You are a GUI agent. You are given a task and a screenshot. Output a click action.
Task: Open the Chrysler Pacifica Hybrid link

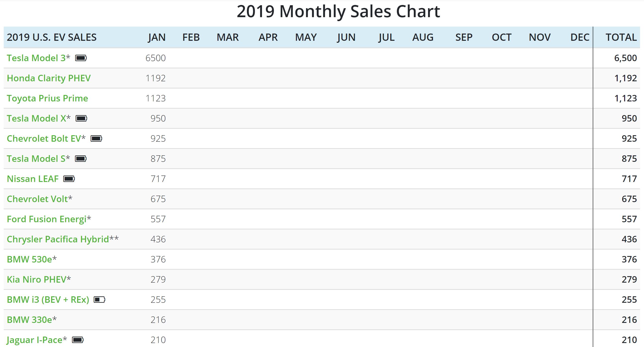coord(58,239)
